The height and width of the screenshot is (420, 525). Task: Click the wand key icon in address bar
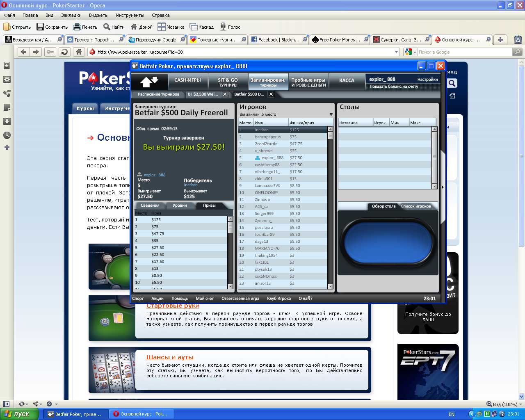[x=50, y=52]
